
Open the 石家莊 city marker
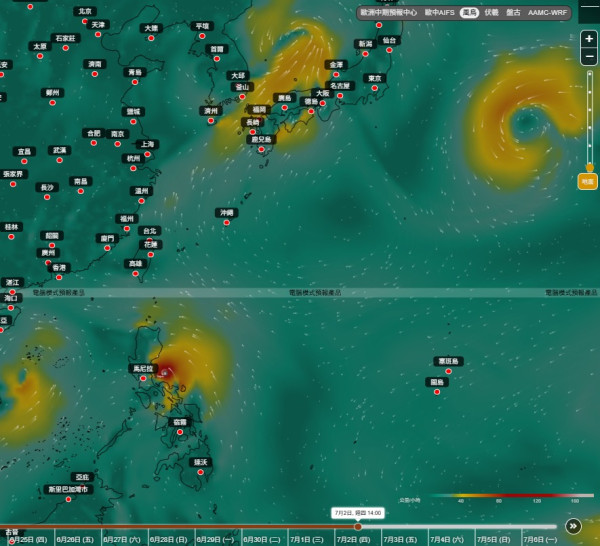[x=65, y=48]
